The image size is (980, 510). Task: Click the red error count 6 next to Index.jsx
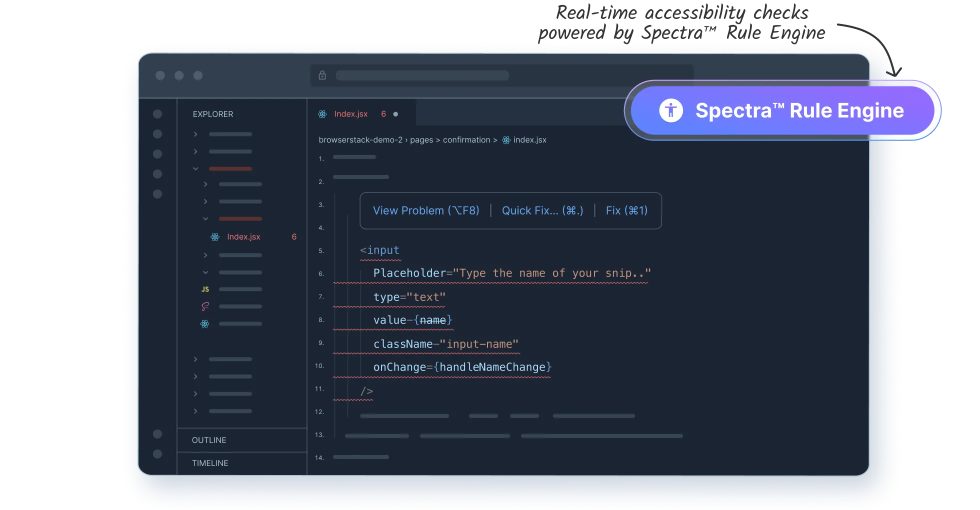click(293, 236)
